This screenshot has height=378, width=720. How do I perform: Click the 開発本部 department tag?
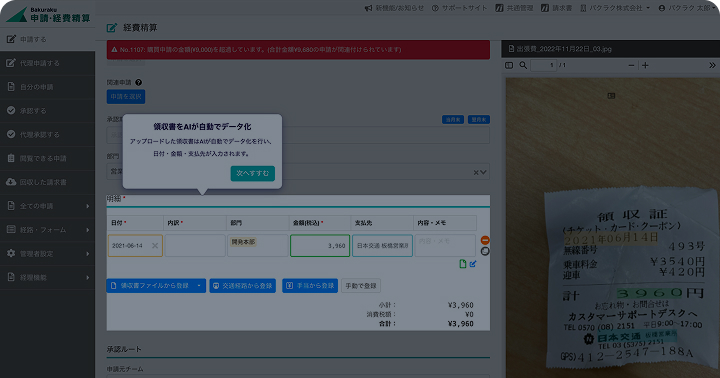point(243,242)
